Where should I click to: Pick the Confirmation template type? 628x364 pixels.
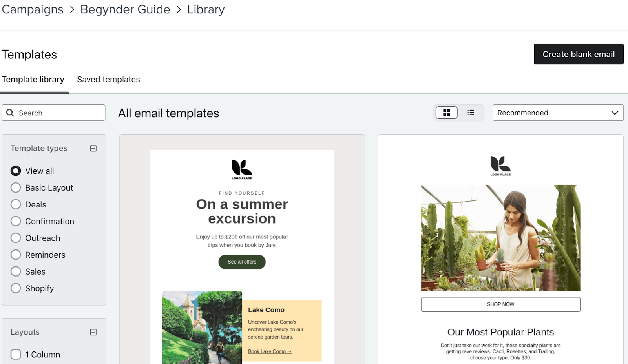point(16,221)
